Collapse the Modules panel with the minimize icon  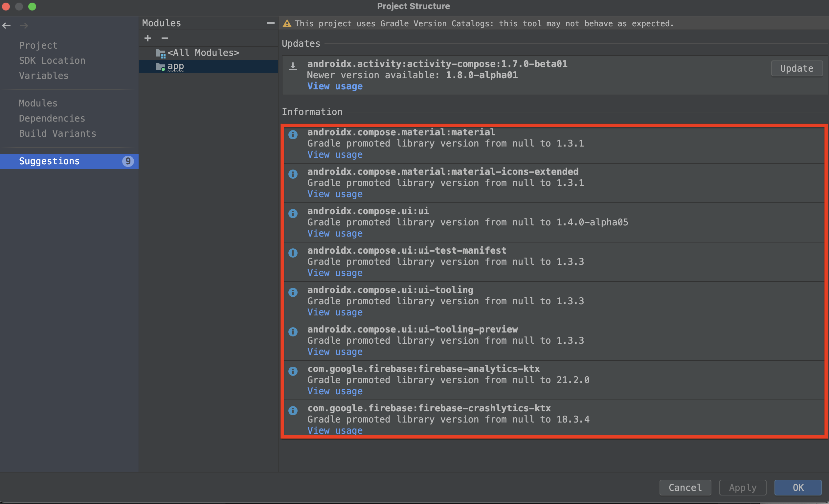tap(271, 23)
